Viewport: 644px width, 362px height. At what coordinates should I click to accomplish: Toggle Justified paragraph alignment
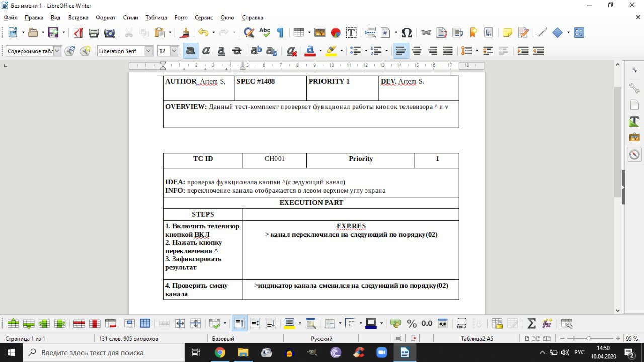[448, 51]
